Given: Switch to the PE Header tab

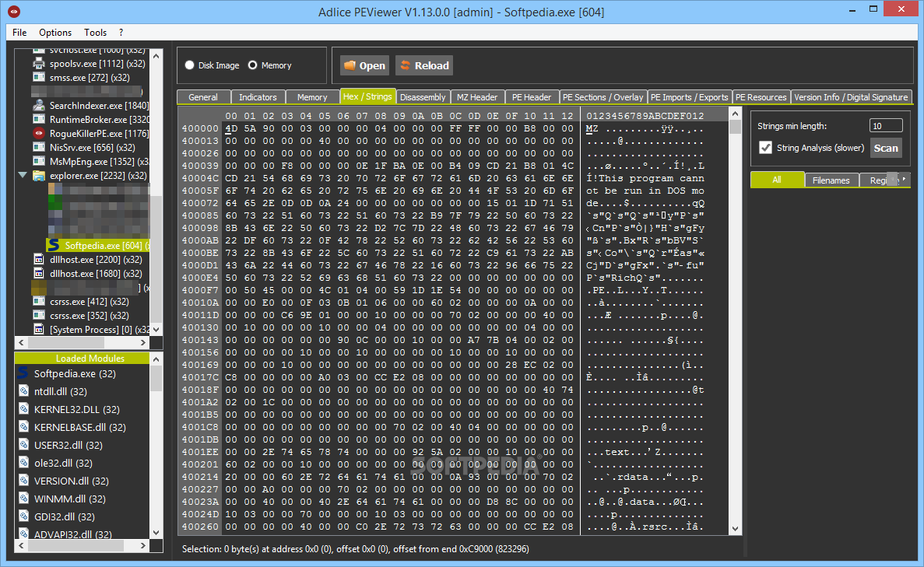Looking at the screenshot, I should (532, 97).
